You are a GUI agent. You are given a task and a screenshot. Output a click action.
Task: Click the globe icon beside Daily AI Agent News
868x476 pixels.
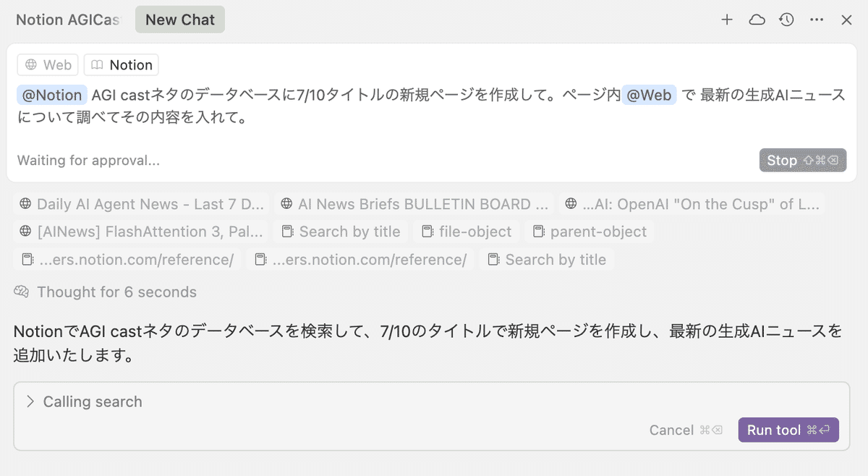25,205
